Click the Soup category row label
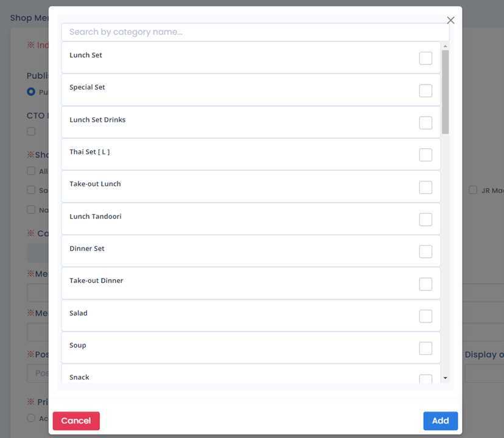The image size is (504, 438). tap(78, 346)
